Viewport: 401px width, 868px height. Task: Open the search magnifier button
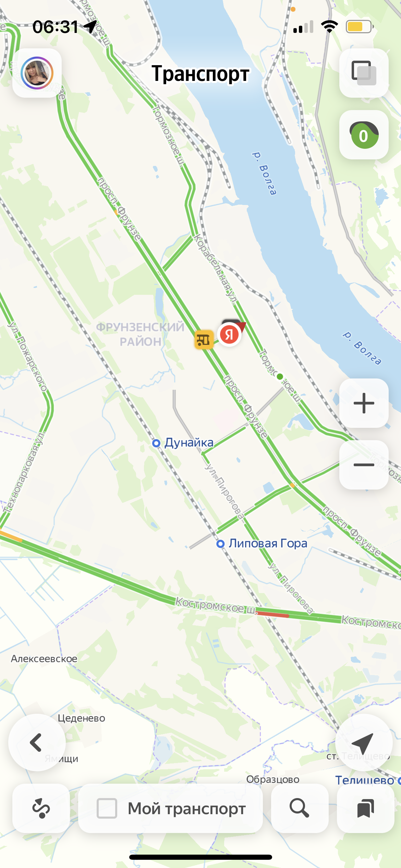pos(300,808)
